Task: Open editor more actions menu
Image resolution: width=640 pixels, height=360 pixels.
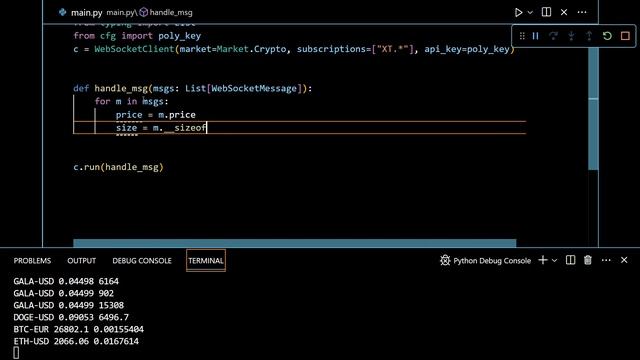Action: coord(582,12)
